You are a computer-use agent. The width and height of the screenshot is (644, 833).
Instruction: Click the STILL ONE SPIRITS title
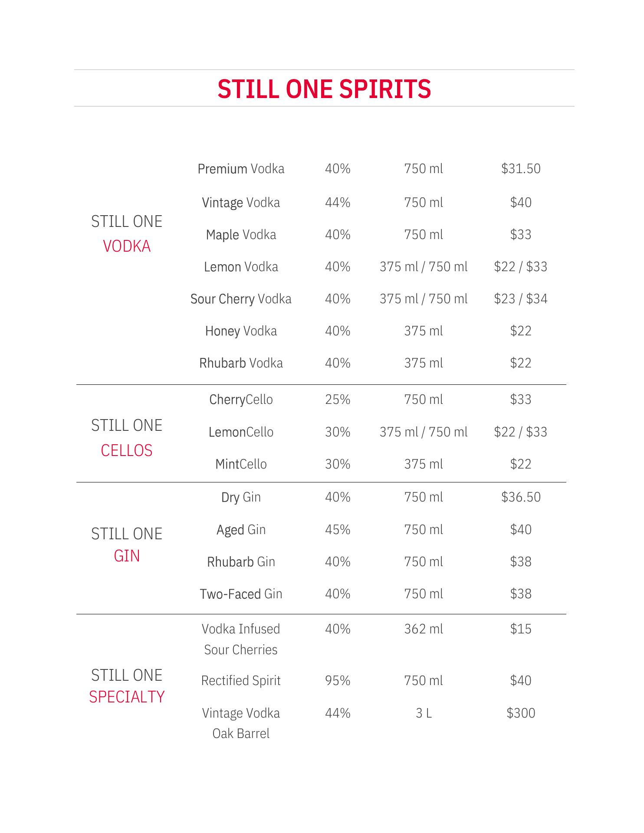tap(324, 89)
